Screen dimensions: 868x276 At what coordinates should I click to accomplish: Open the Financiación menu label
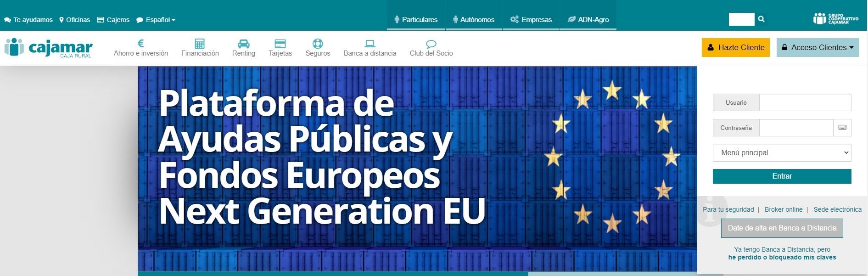(200, 53)
